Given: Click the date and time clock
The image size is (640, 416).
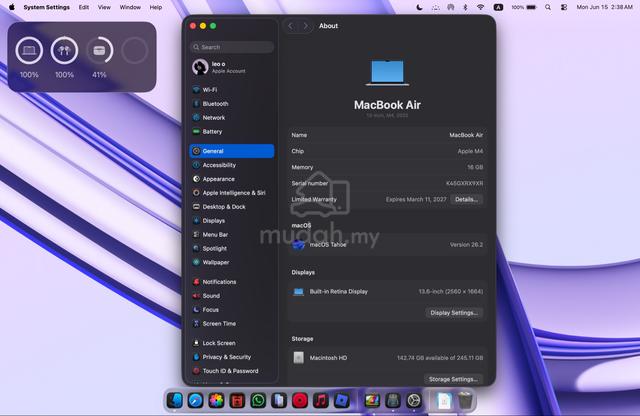Looking at the screenshot, I should (604, 7).
